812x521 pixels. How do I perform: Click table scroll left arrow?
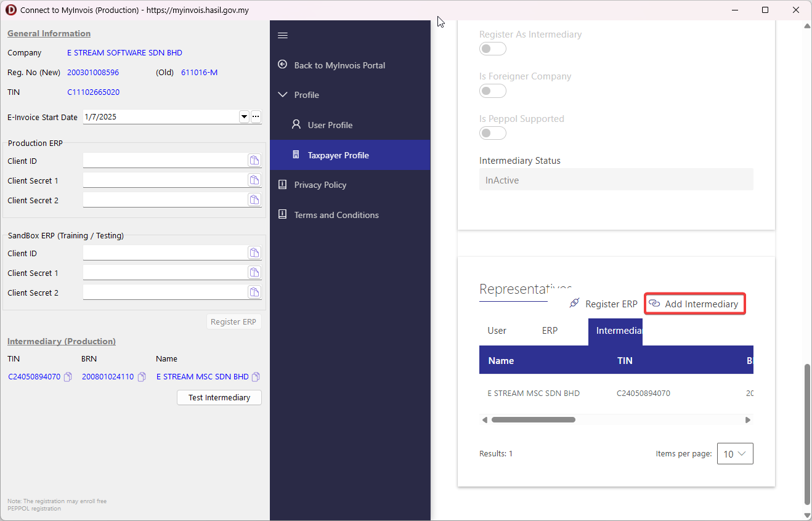tap(485, 420)
